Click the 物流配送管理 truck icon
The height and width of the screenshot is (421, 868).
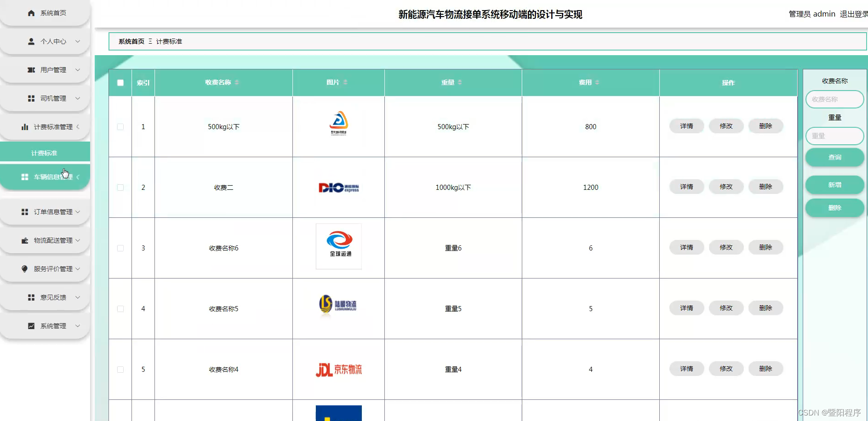[25, 240]
